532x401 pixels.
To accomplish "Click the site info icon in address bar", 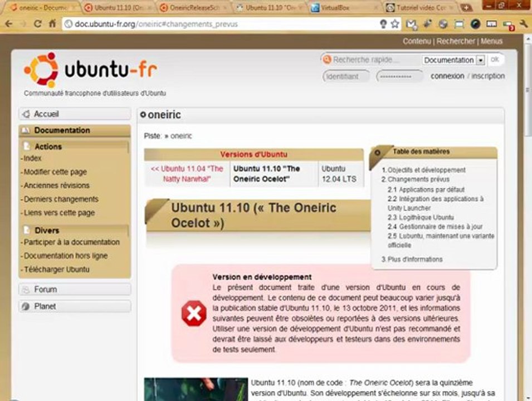I will [69, 24].
